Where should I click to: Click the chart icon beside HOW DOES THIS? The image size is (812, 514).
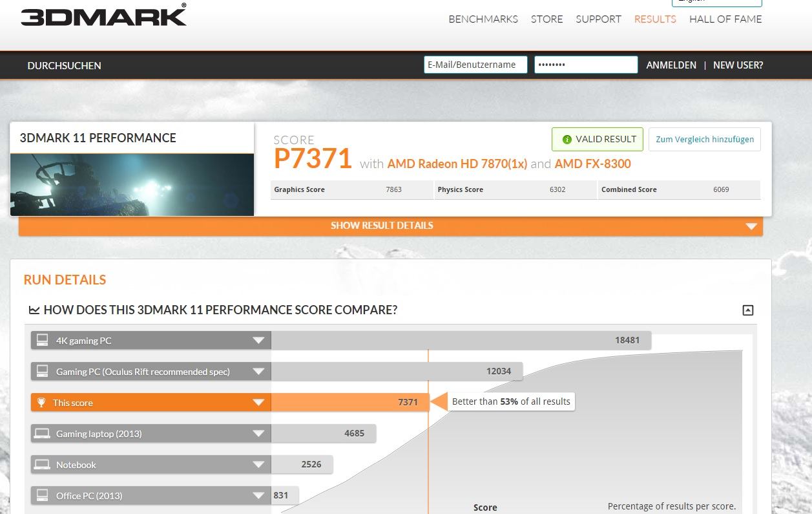coord(34,310)
